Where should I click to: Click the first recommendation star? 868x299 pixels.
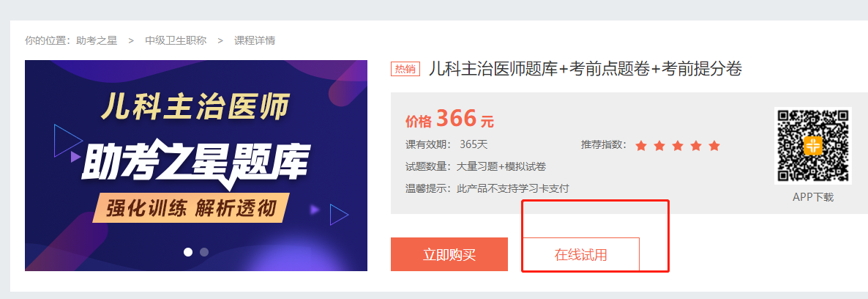click(641, 146)
